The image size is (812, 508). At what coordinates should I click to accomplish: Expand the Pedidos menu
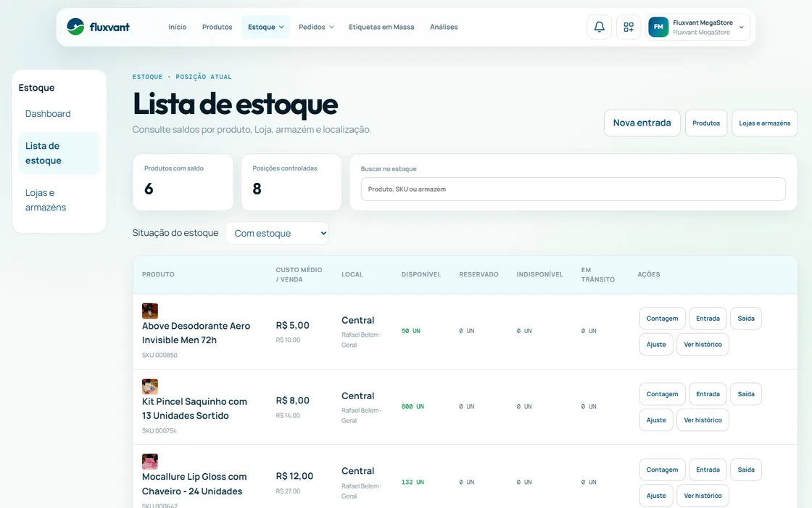[x=316, y=27]
